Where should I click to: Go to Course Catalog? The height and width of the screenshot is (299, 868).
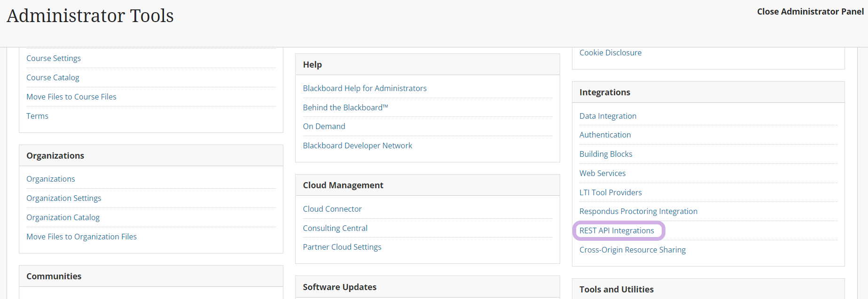[x=53, y=77]
